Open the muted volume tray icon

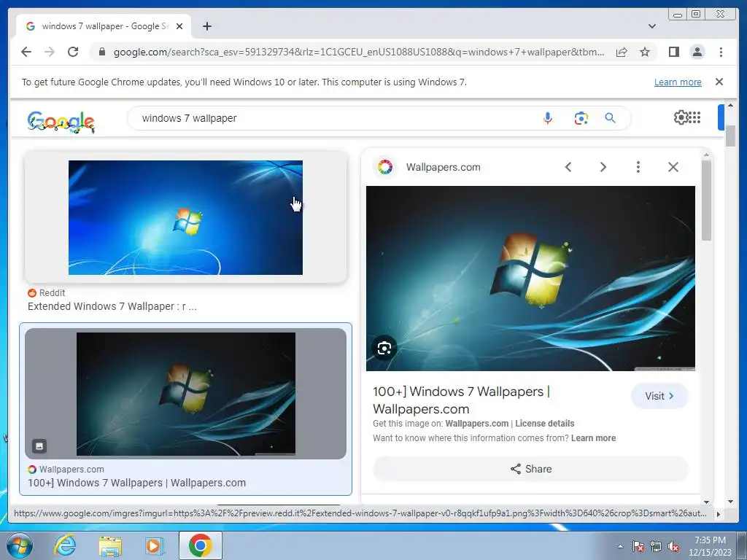pos(673,546)
